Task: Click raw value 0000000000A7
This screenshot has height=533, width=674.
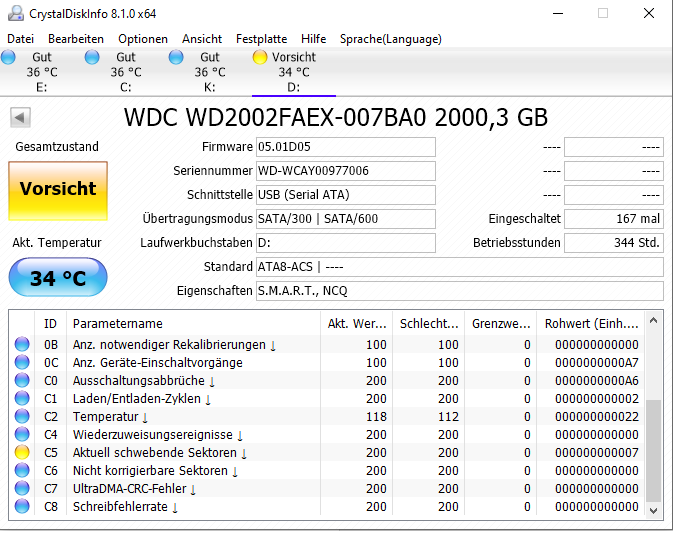Action: (597, 362)
